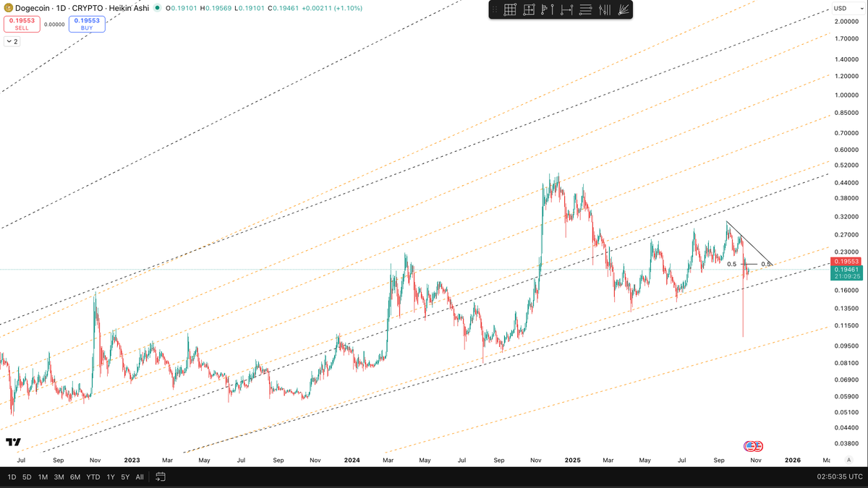Click the 0.00000 spread value
The width and height of the screenshot is (868, 488).
point(54,25)
